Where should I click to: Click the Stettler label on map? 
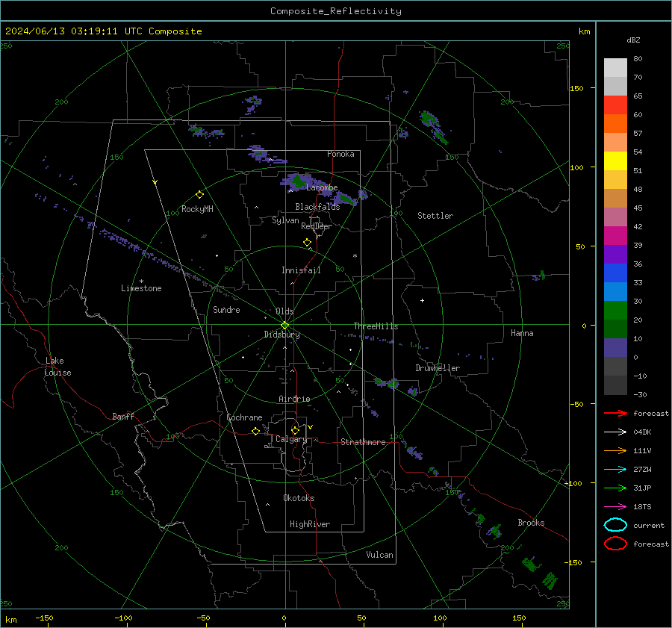click(435, 216)
